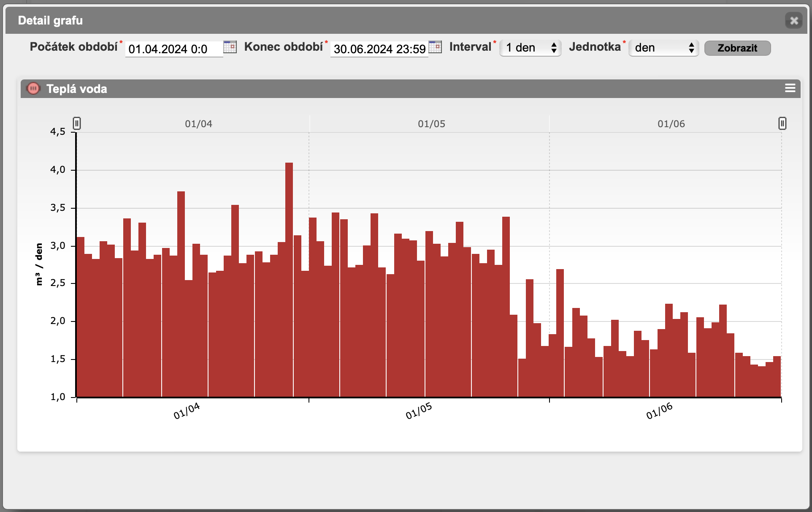Click the 01/06 label in top navigator
812x512 pixels.
pos(671,124)
